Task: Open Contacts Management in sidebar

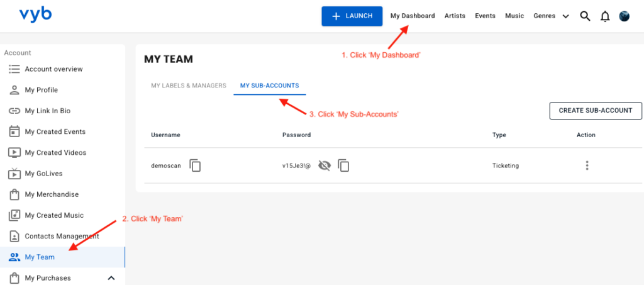Action: point(62,237)
